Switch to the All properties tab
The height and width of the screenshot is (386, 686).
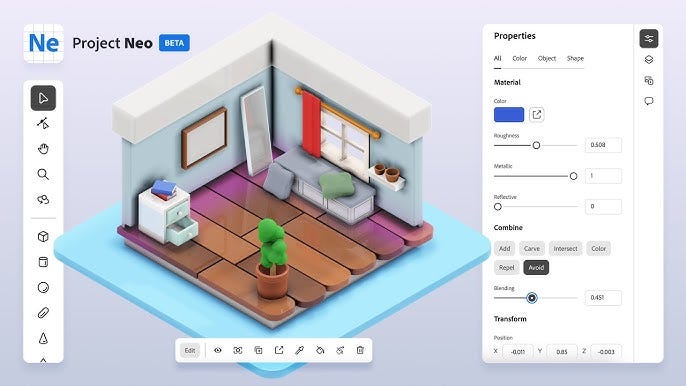(497, 58)
